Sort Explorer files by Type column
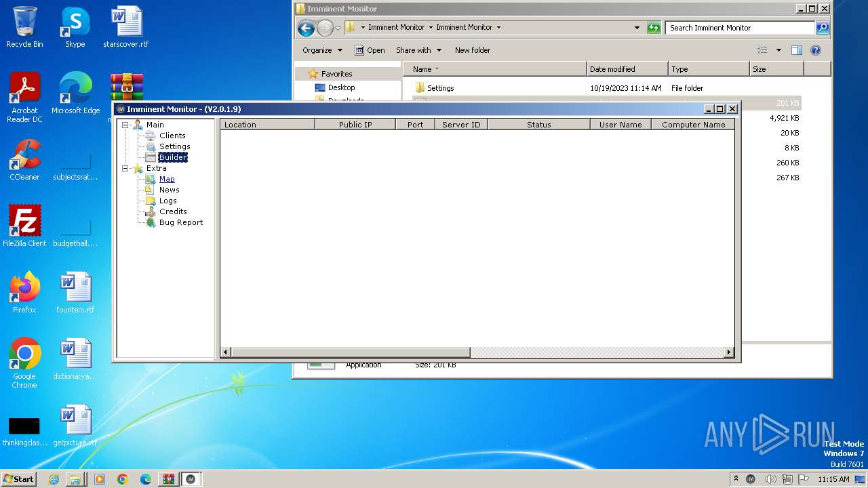This screenshot has width=868, height=488. (709, 69)
